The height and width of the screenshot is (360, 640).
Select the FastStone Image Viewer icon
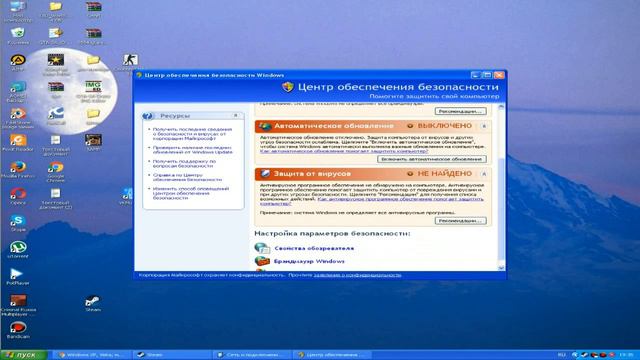pyautogui.click(x=18, y=113)
